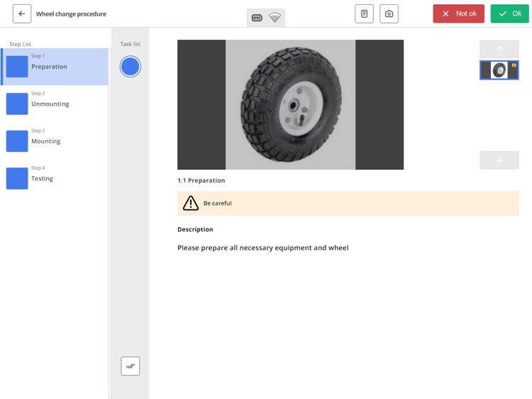
Task: Confirm step with green Ok button
Action: point(509,14)
